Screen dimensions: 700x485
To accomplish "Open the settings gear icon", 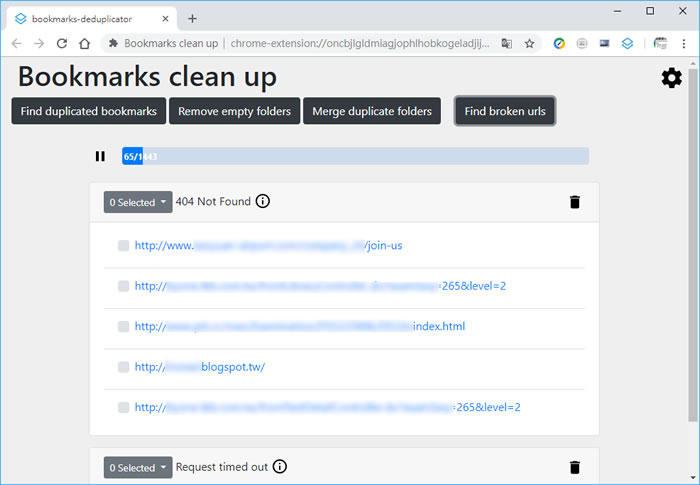I will click(671, 78).
